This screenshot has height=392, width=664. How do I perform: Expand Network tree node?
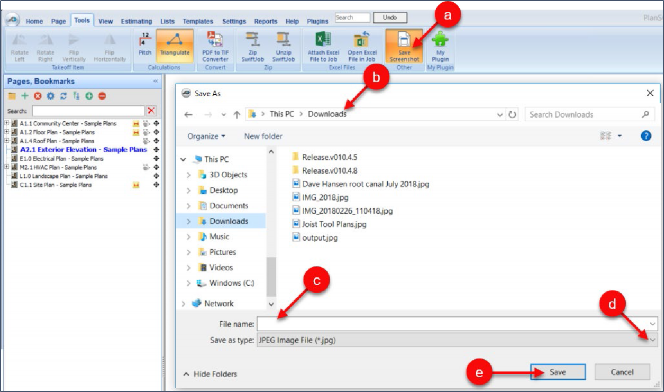point(183,304)
